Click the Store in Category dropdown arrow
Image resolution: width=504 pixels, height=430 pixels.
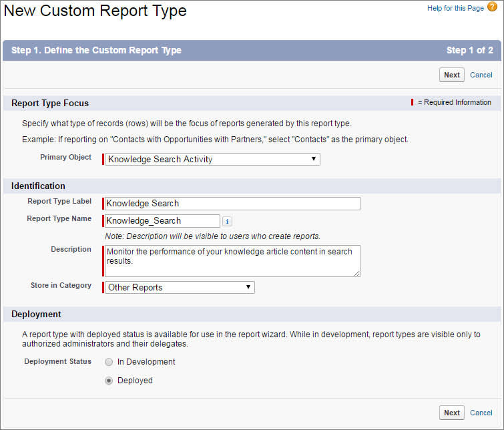pyautogui.click(x=248, y=287)
